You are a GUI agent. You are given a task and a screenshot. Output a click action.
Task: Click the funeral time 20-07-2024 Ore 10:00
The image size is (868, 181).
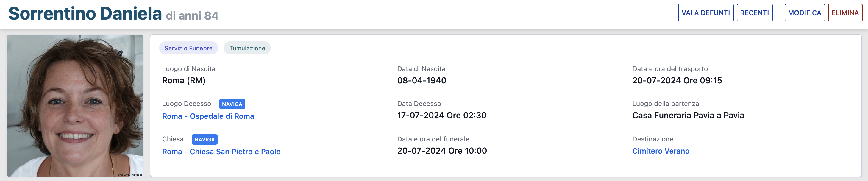click(442, 151)
